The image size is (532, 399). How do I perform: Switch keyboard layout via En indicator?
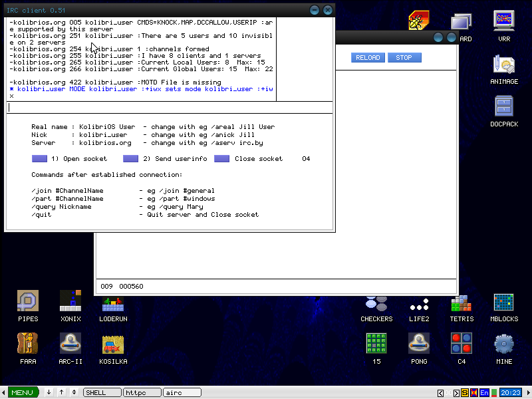coord(484,392)
